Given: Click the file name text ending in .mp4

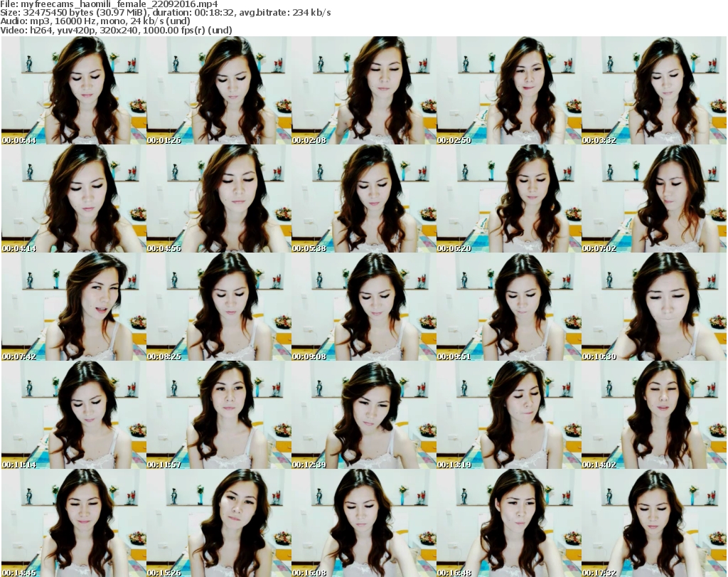Looking at the screenshot, I should pos(119,4).
